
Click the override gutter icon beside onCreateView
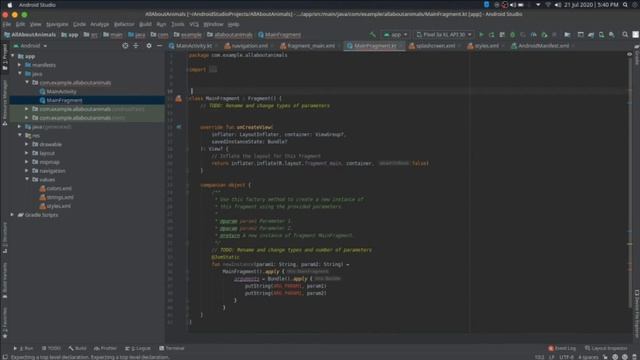coord(179,127)
